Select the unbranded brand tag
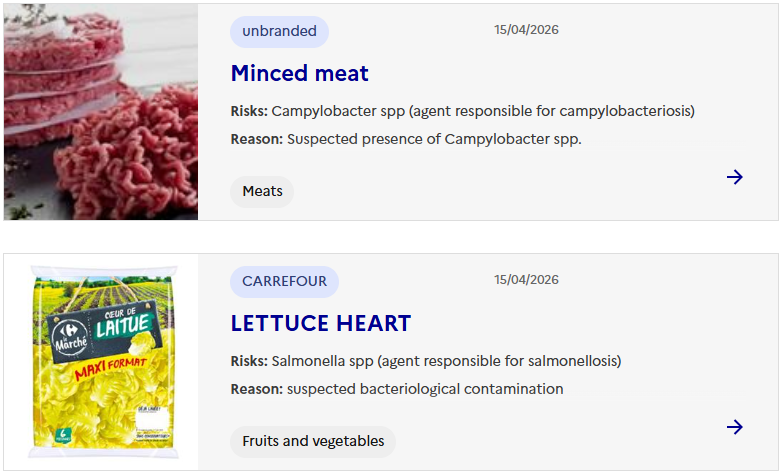Screen dimensions: 782x473 [x=279, y=31]
